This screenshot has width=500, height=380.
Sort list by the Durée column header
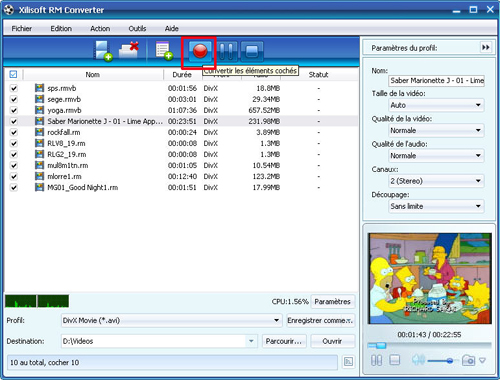point(182,75)
